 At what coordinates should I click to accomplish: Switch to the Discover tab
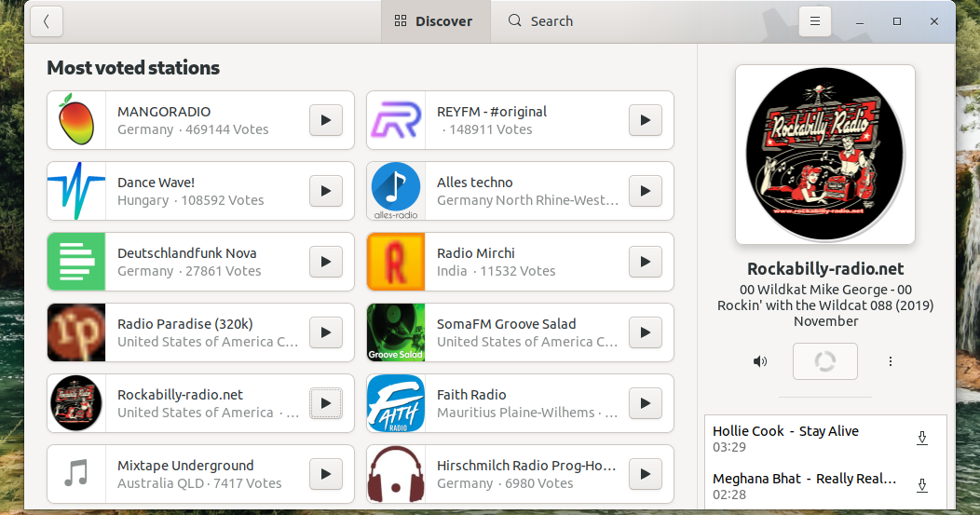click(435, 21)
